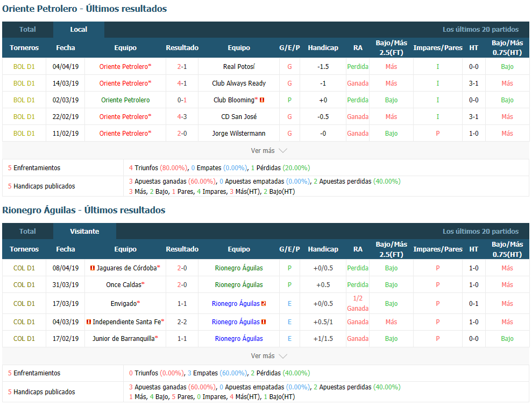Click Rionegro Águilas on Once Caldas row

(239, 285)
